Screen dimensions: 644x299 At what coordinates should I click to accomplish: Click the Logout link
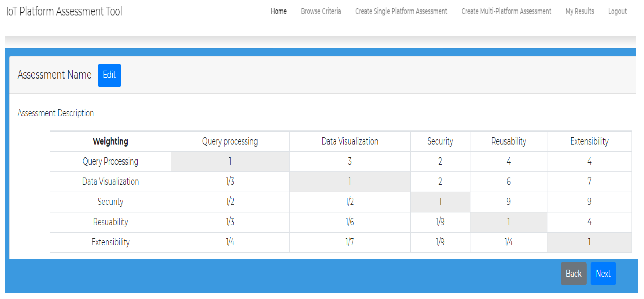[617, 11]
